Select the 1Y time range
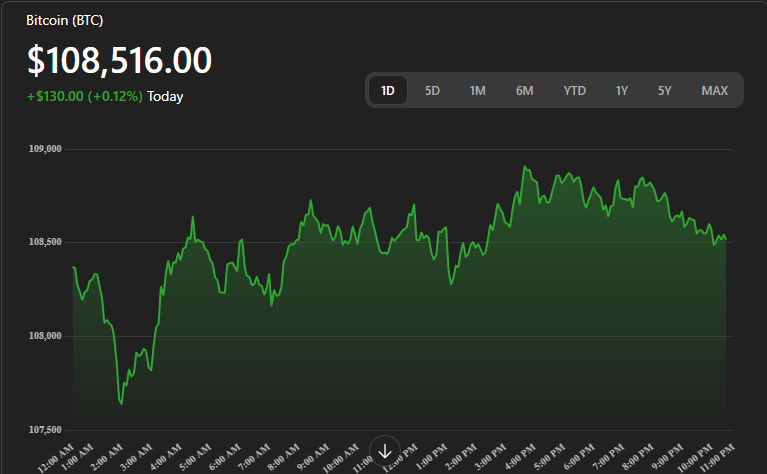Viewport: 767px width, 474px height. [x=621, y=90]
